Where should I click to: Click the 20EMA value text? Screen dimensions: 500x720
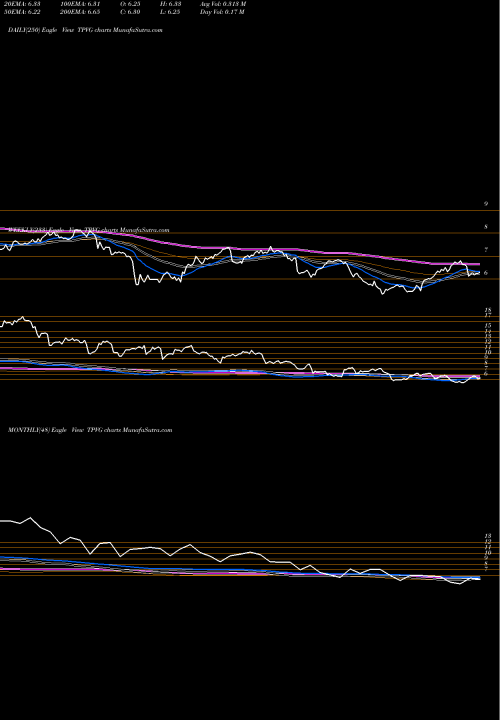(22, 4)
